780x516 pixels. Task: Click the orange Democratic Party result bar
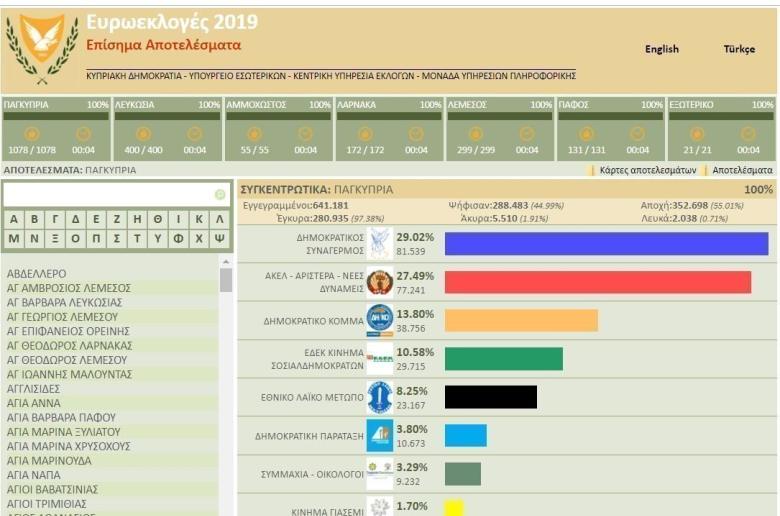click(x=521, y=320)
